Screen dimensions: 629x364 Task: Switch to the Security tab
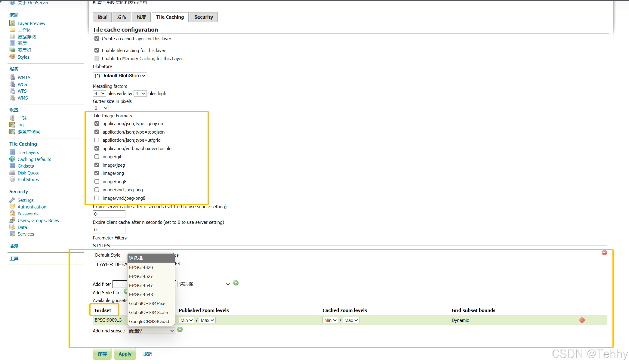(x=203, y=17)
